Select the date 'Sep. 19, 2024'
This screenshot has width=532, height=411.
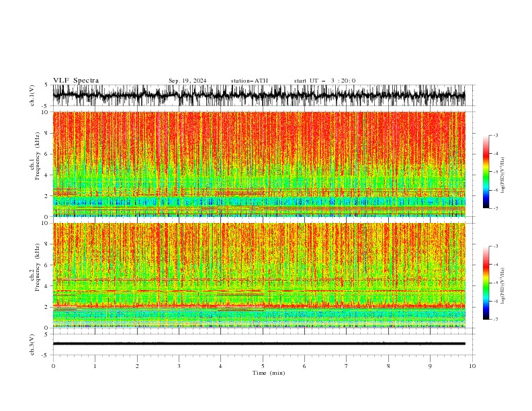point(187,81)
